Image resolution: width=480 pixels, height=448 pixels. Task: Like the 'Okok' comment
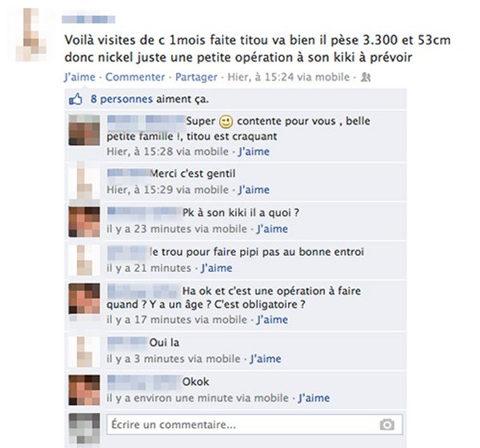[x=314, y=398]
